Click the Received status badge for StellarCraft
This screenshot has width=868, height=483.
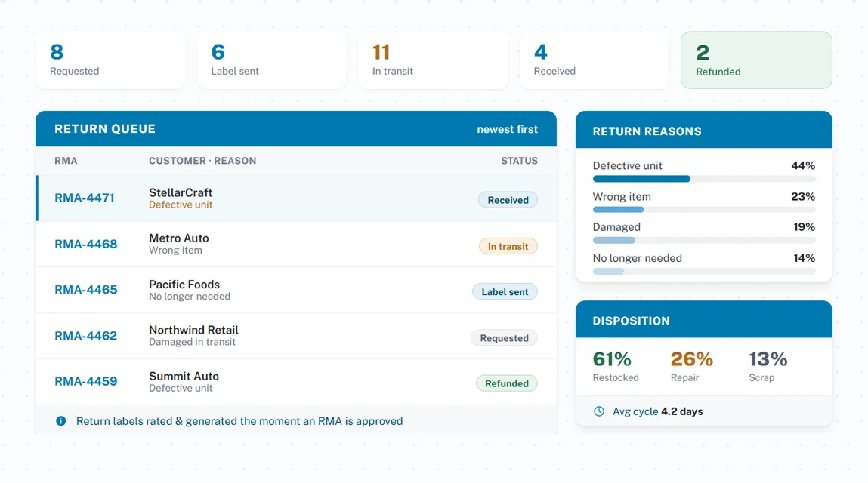(508, 200)
